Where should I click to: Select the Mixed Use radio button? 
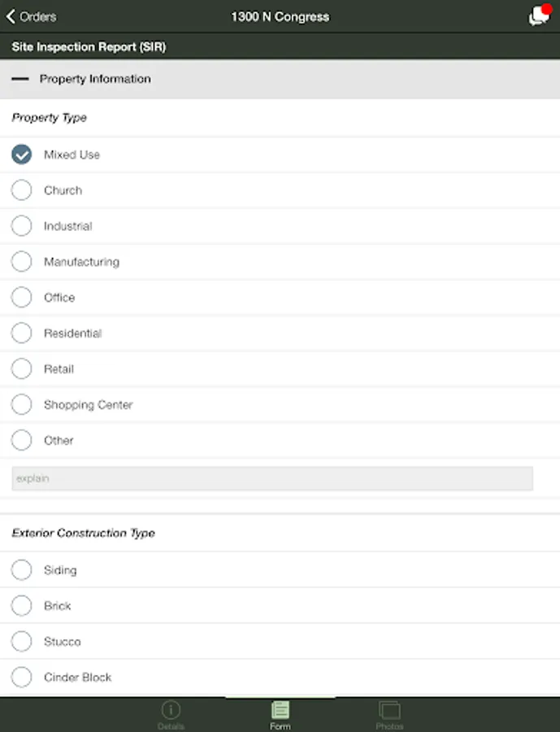22,155
